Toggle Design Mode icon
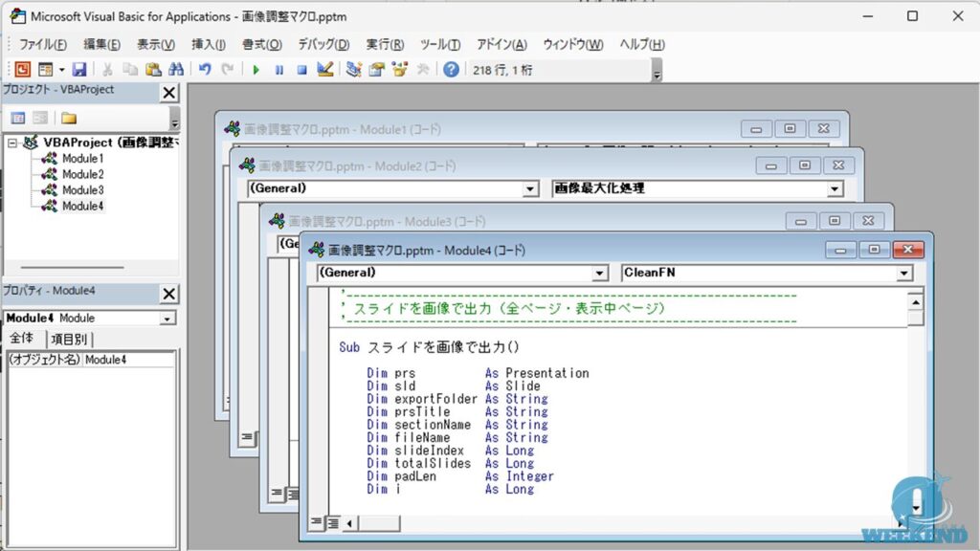This screenshot has height=551, width=980. 325,69
